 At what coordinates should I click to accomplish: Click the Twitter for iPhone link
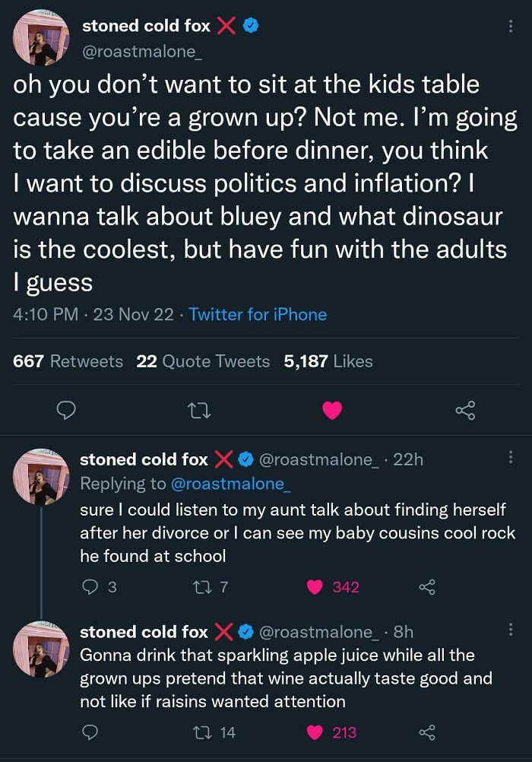pos(258,314)
